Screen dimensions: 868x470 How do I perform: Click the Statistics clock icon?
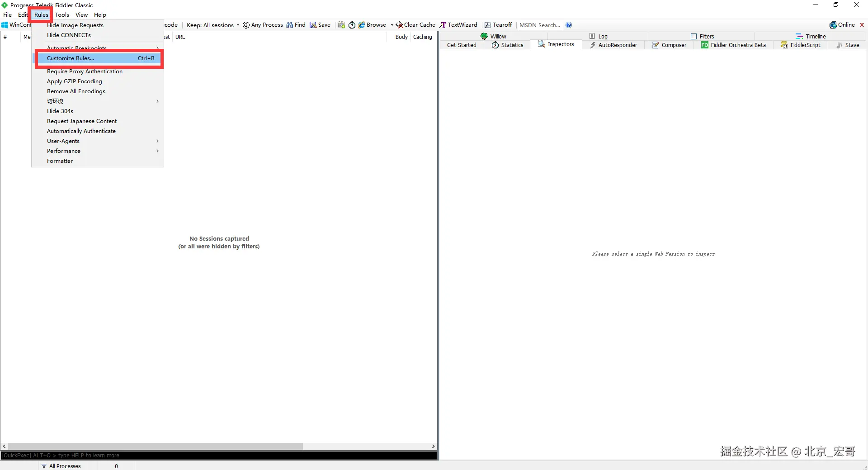point(495,45)
